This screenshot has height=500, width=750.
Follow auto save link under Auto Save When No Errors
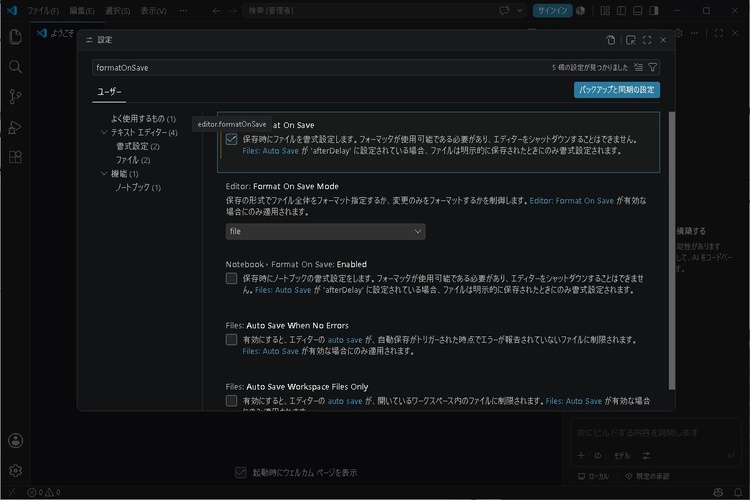(345, 340)
